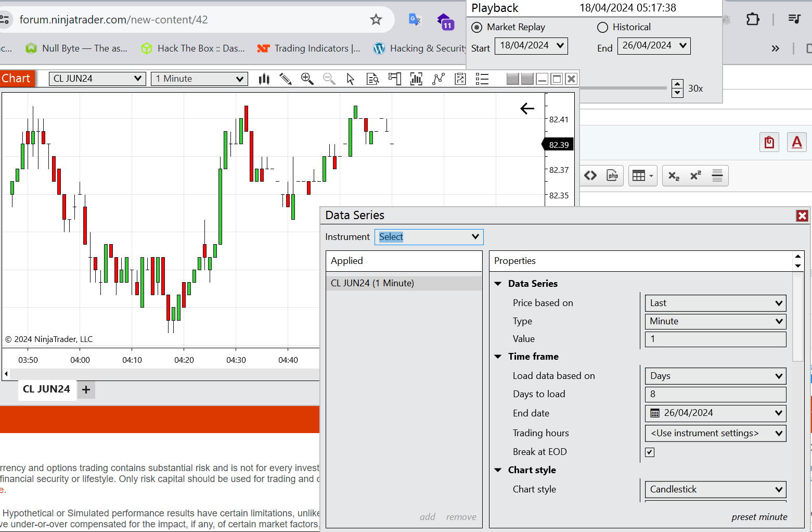The width and height of the screenshot is (812, 532).
Task: Click the zoom in magnifier on chart toolbar
Action: [x=307, y=79]
